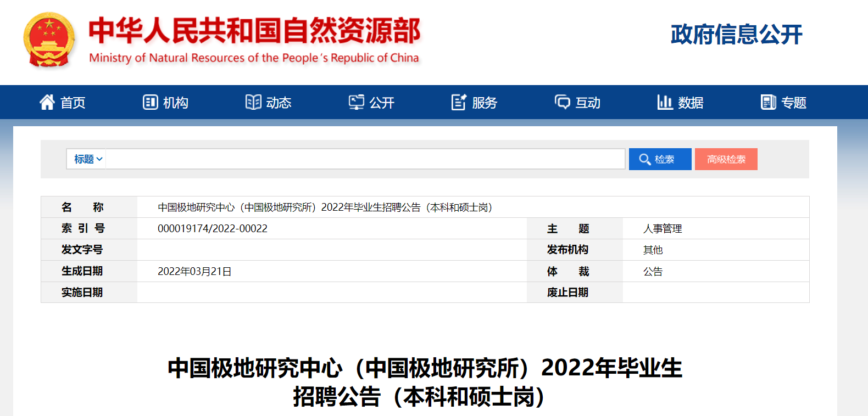Focus the search text input box
Image resolution: width=868 pixels, height=416 pixels.
[x=365, y=159]
